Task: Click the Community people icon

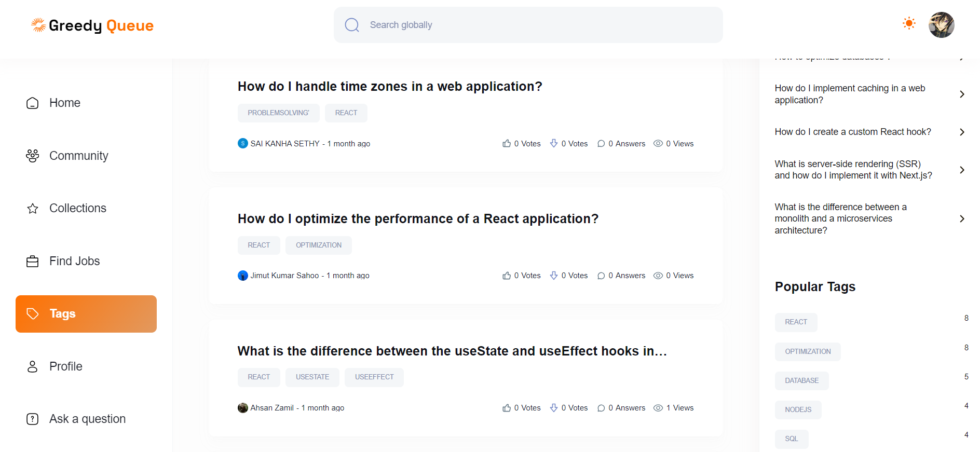Action: [33, 156]
